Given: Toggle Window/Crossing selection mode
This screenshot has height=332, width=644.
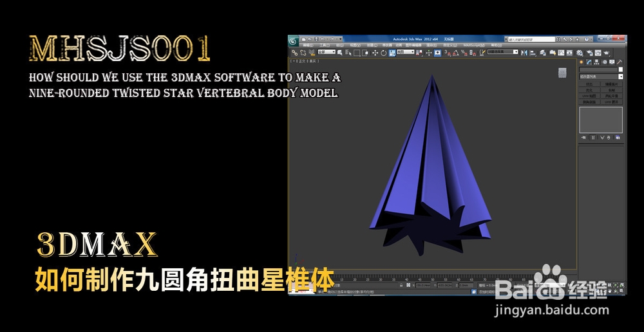Looking at the screenshot, I should (x=365, y=53).
